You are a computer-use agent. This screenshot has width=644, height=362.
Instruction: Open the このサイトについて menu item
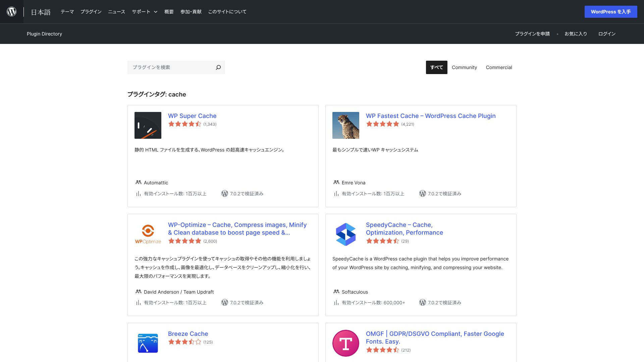[227, 12]
